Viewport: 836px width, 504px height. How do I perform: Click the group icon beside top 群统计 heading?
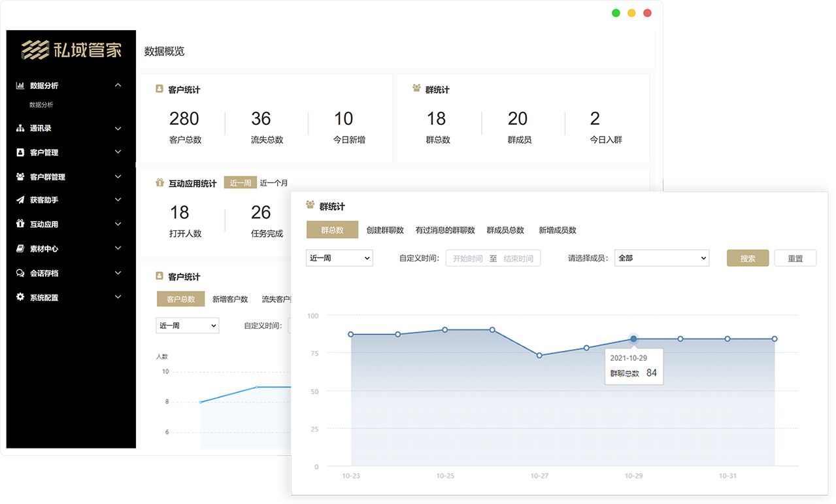416,88
